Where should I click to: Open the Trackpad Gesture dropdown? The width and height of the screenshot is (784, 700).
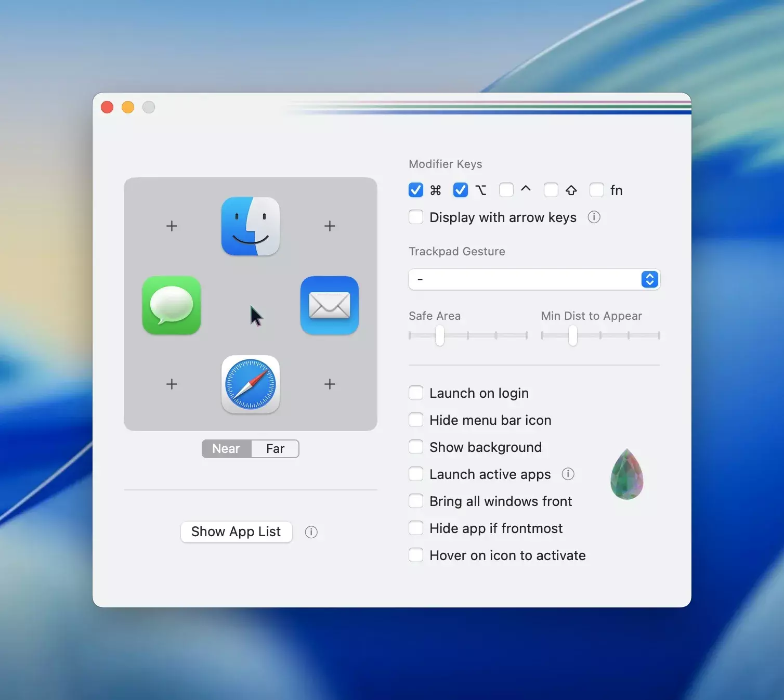(x=534, y=279)
